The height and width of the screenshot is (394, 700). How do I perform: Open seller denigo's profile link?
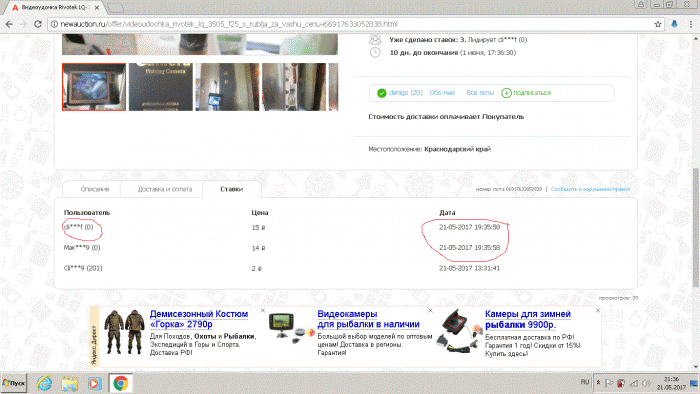tap(405, 93)
